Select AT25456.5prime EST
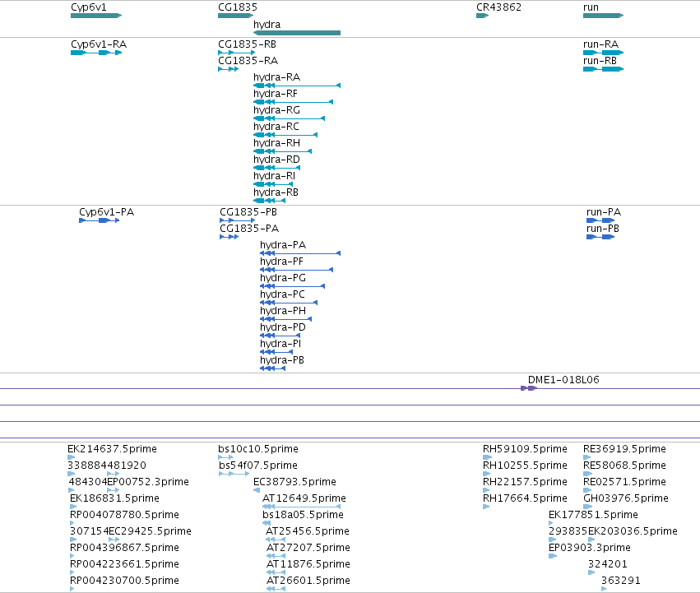 pyautogui.click(x=276, y=540)
